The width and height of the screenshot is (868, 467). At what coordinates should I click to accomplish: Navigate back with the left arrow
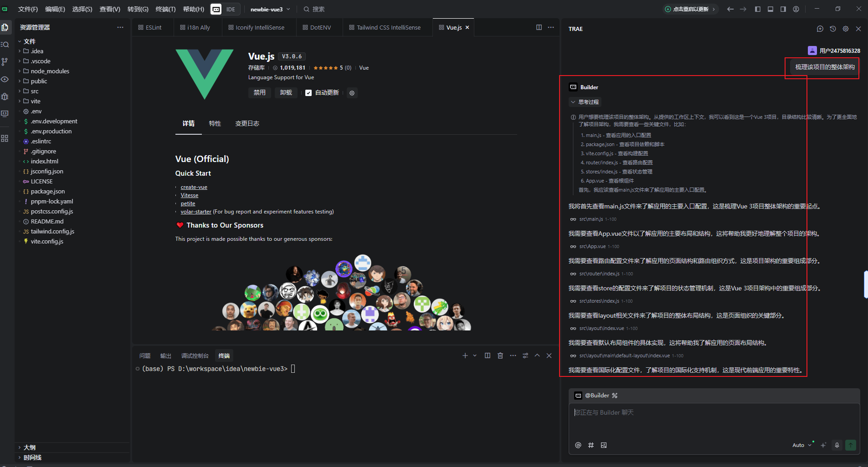730,9
